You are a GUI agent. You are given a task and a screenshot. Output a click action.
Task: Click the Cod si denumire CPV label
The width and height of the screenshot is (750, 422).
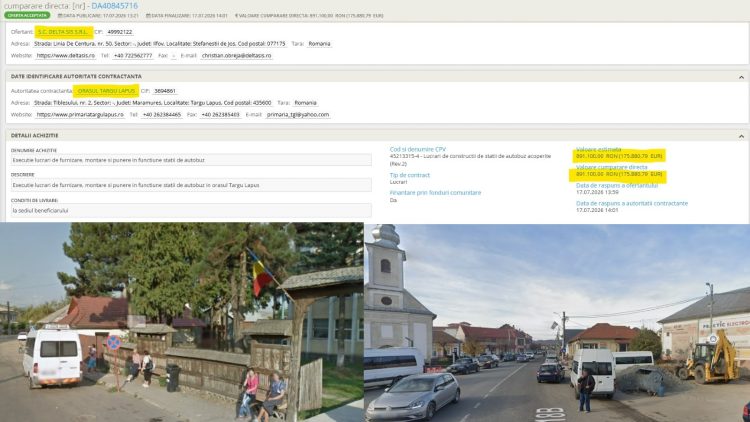pyautogui.click(x=418, y=150)
